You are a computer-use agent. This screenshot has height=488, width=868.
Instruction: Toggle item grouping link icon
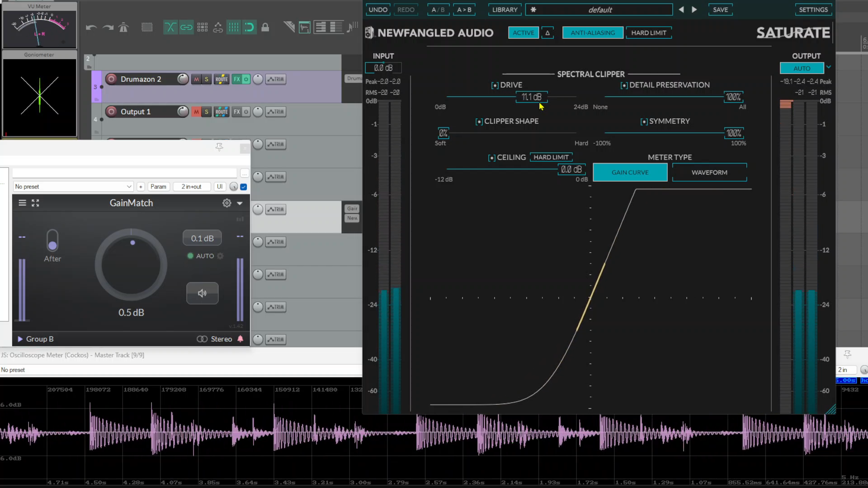(x=186, y=28)
